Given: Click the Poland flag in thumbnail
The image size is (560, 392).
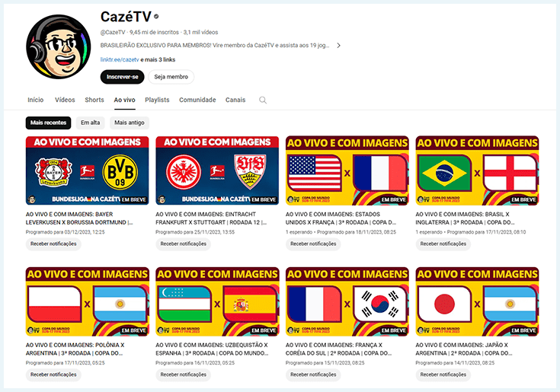Looking at the screenshot, I should click(x=54, y=304).
